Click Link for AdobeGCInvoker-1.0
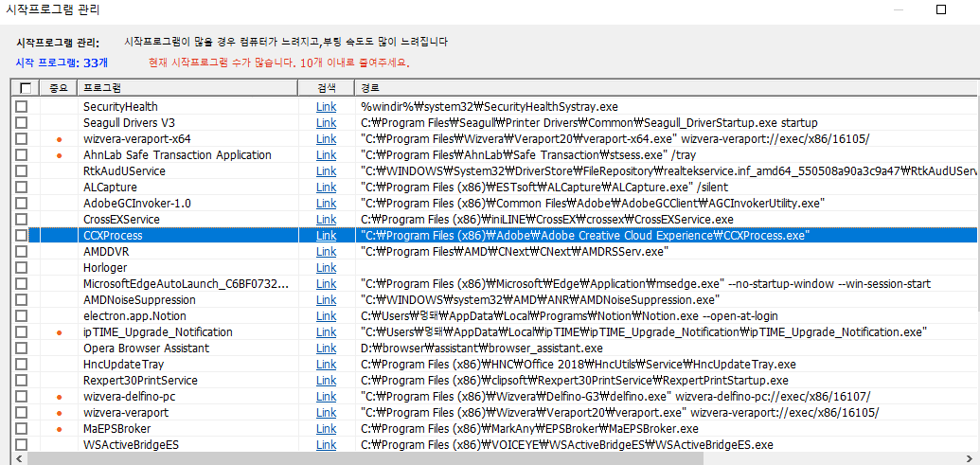The height and width of the screenshot is (465, 980). 327,203
